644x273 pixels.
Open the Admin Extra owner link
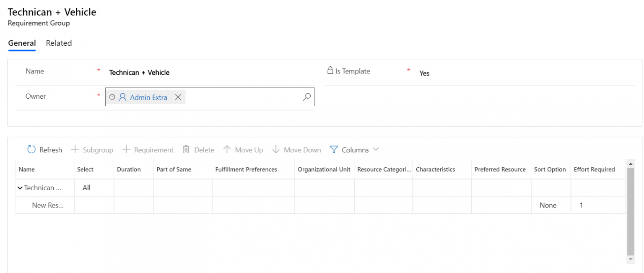(x=148, y=97)
